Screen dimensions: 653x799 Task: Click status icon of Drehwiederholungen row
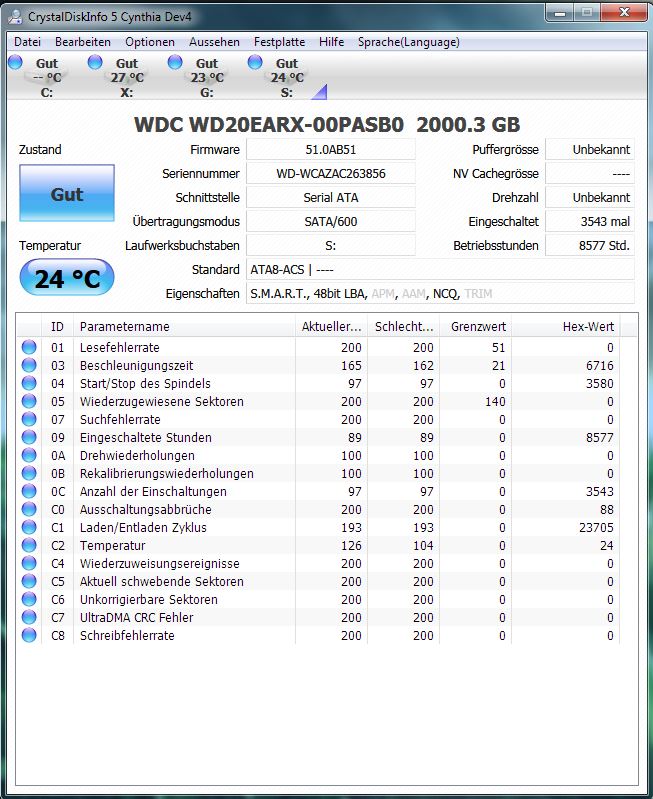point(29,455)
